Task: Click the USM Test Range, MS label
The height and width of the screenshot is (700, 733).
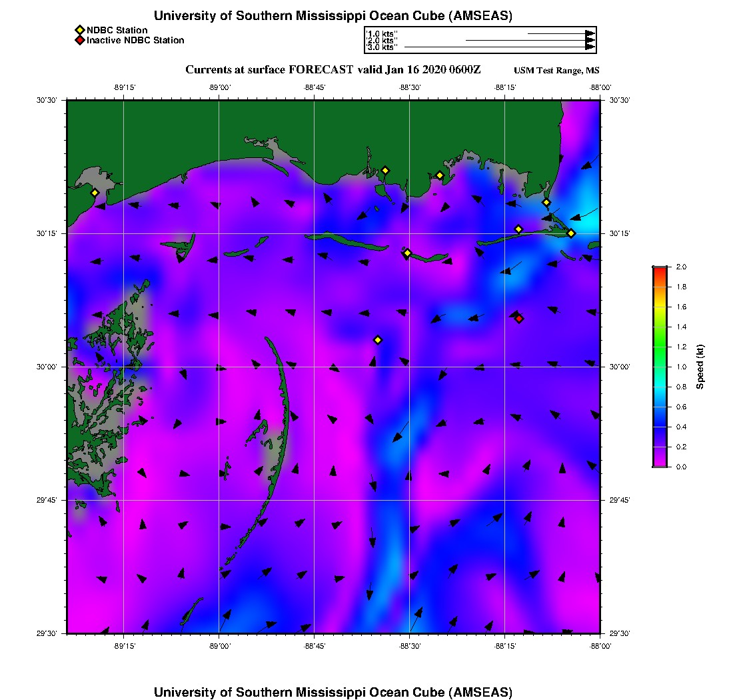Action: tap(556, 71)
